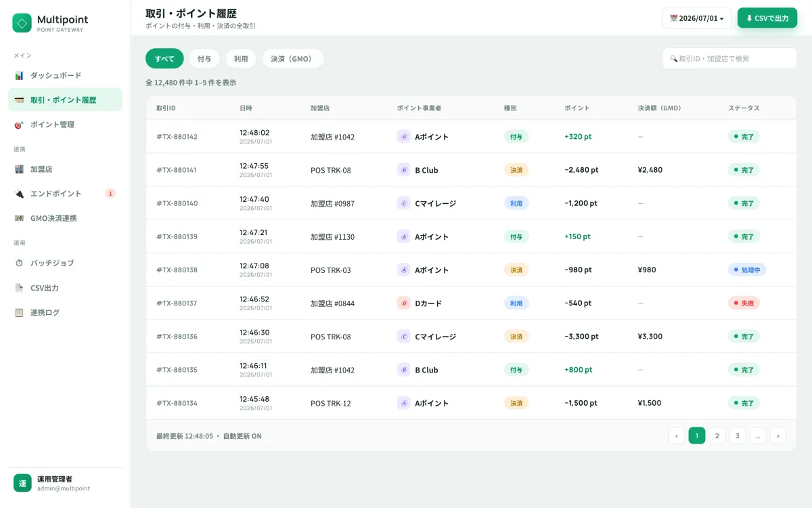Viewport: 812px width, 508px height.
Task: Click the 加盟店 building icon
Action: (19, 169)
